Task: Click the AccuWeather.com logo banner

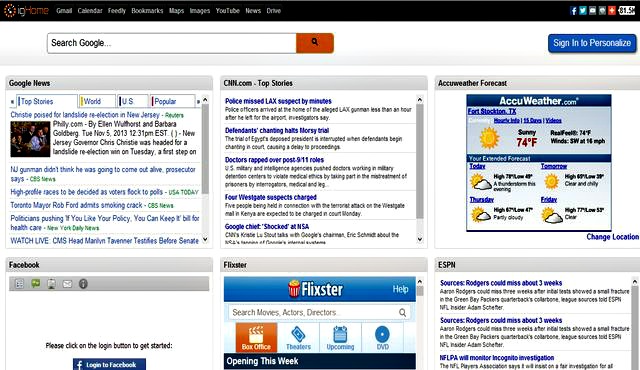Action: (539, 101)
